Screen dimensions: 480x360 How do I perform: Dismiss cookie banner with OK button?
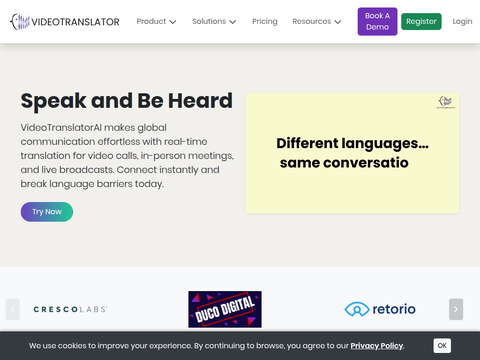coord(442,346)
